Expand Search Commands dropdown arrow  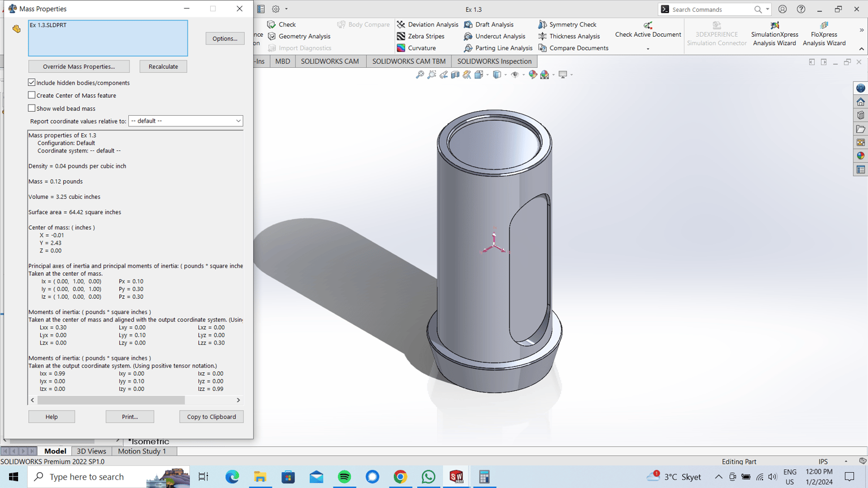[767, 10]
